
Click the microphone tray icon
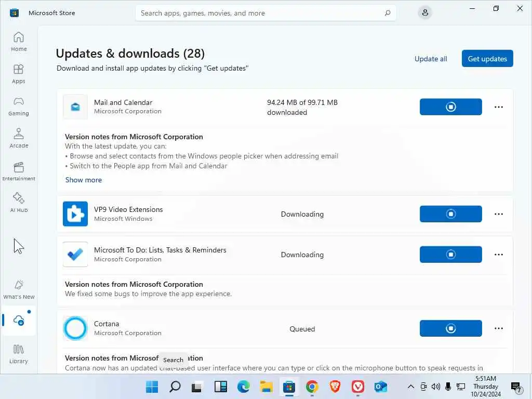448,387
